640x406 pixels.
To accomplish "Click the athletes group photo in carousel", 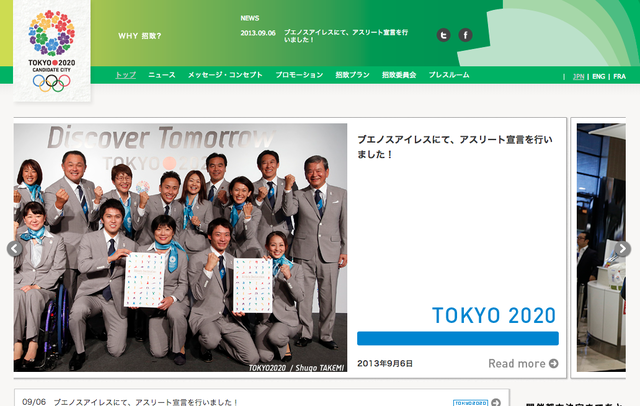I will (180, 248).
